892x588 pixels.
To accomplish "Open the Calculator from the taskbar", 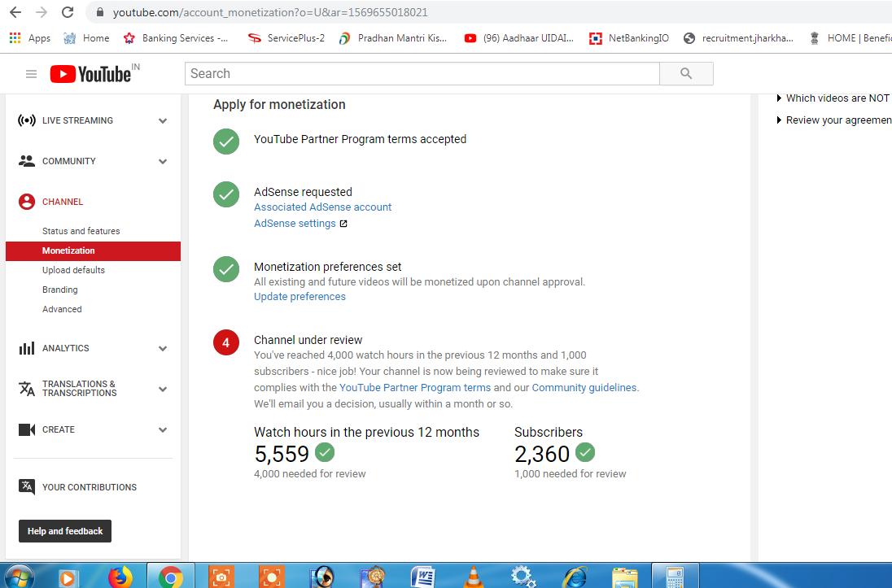I will point(675,577).
